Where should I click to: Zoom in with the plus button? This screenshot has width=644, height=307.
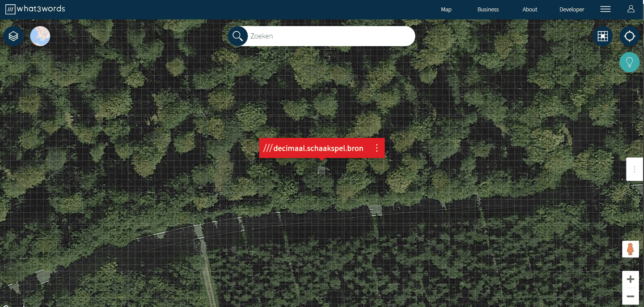coord(631,279)
